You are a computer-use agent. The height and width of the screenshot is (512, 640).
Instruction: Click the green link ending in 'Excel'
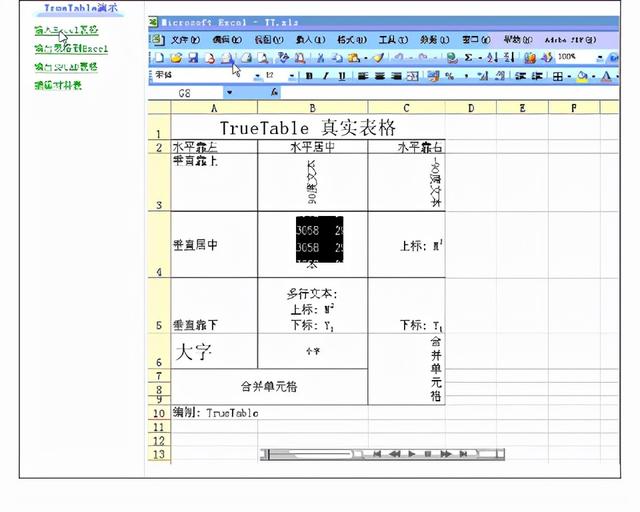[x=71, y=48]
